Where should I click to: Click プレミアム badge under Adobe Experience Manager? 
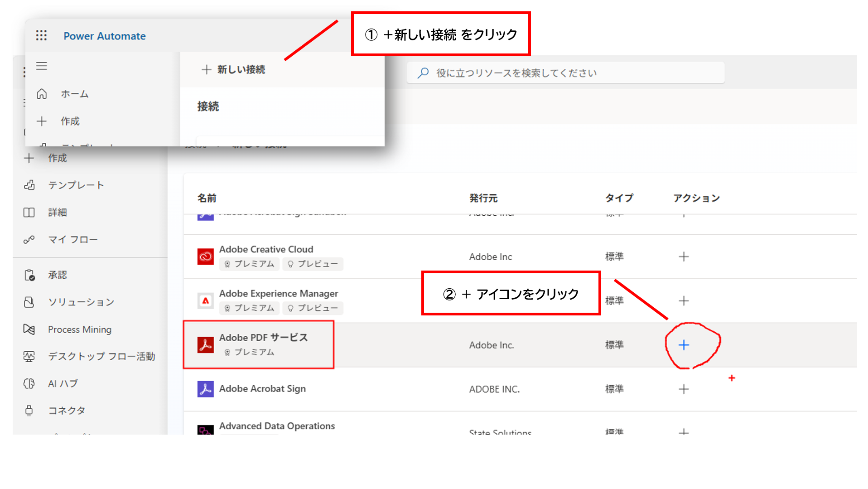pyautogui.click(x=250, y=308)
